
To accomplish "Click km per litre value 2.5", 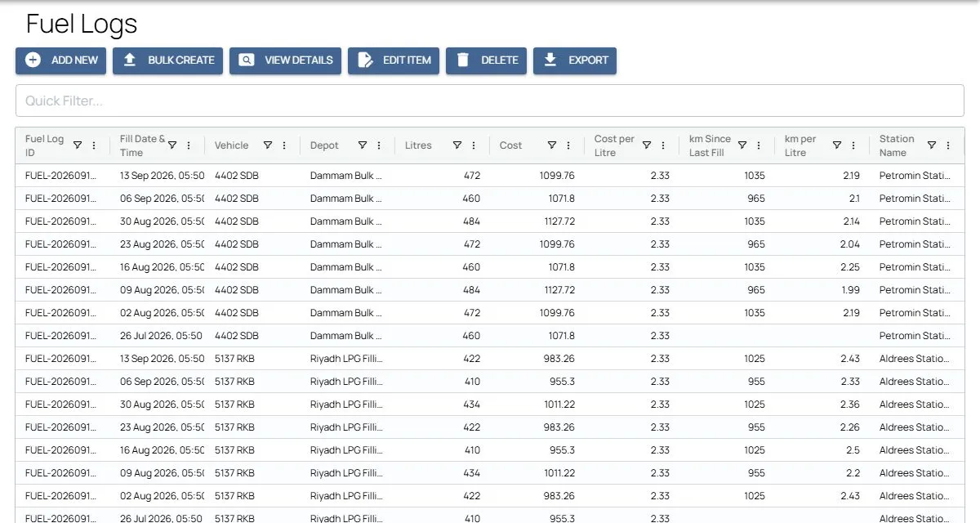I will click(x=853, y=450).
